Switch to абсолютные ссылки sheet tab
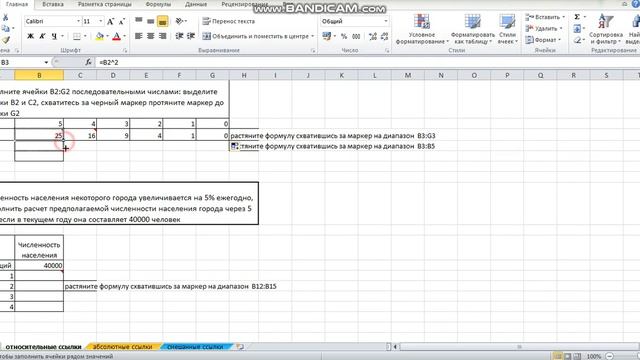This screenshot has width=640, height=360. point(122,347)
